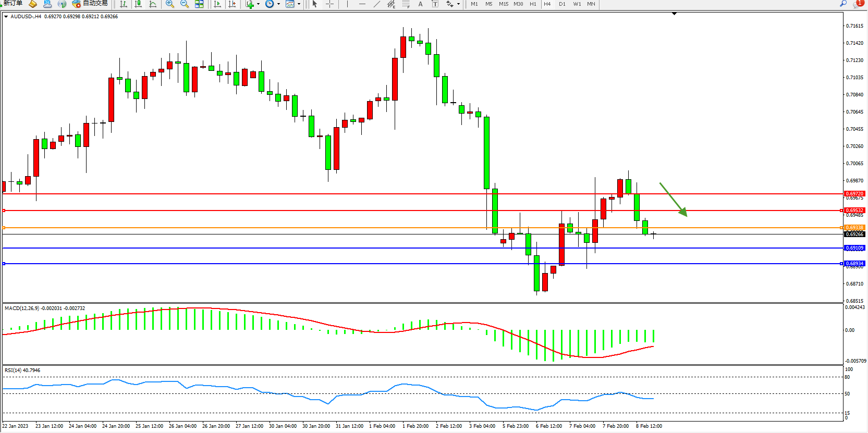Click the AUDUSD-,H4 chart title arrow
Screen dimensions: 868x433
tap(6, 17)
